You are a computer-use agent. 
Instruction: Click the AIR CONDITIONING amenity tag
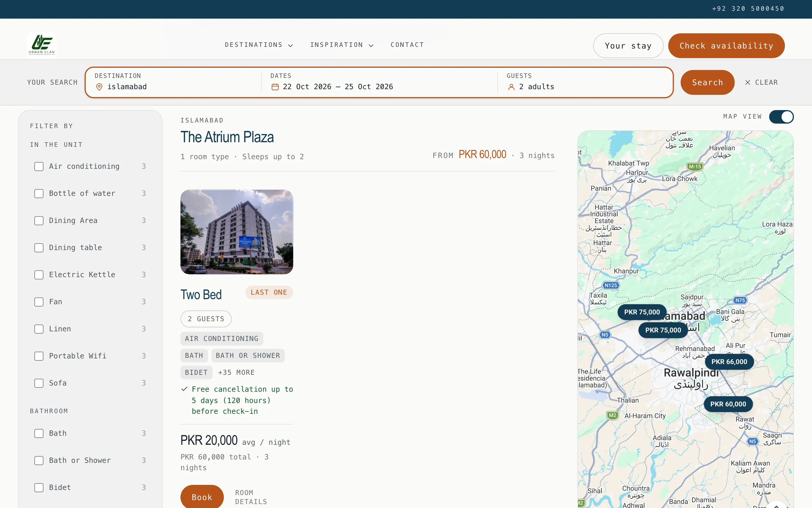221,339
